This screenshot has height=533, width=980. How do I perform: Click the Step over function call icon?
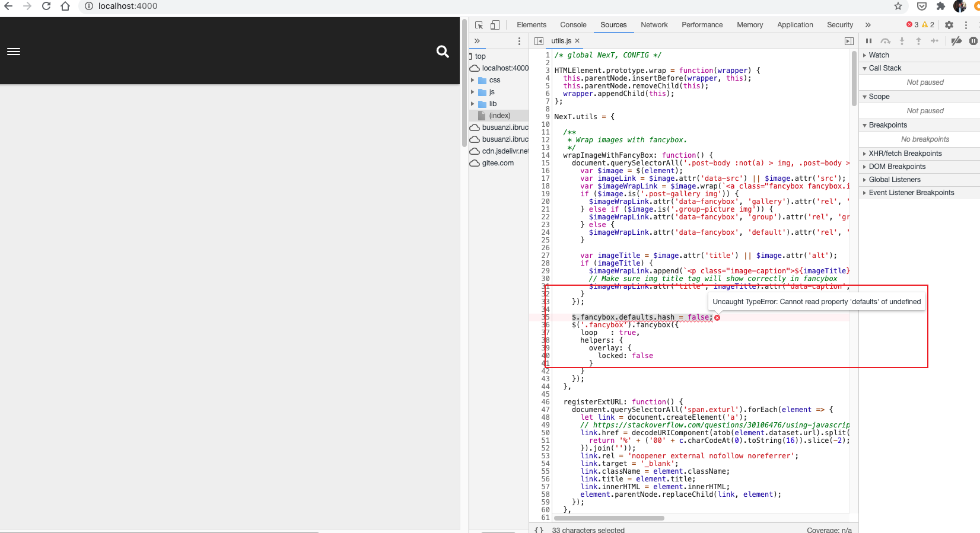(886, 41)
